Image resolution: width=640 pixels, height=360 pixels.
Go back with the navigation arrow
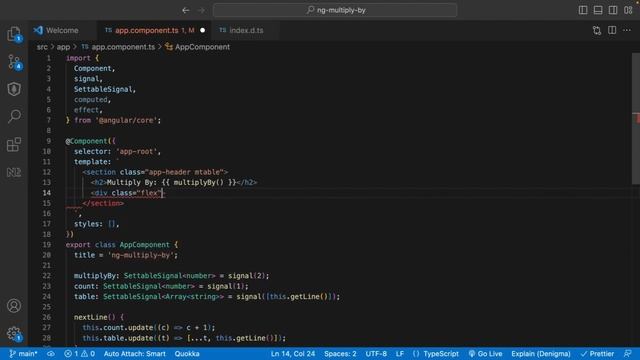pyautogui.click(x=186, y=10)
